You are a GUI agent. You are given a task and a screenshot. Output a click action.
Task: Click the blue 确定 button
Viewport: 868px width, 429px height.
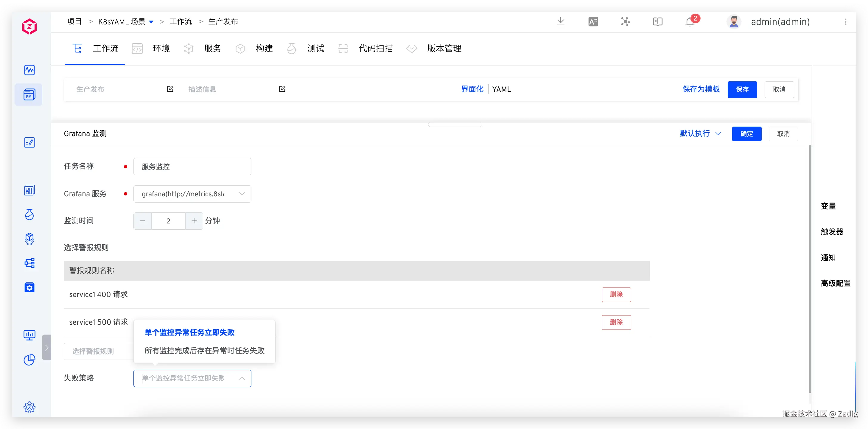pyautogui.click(x=746, y=134)
